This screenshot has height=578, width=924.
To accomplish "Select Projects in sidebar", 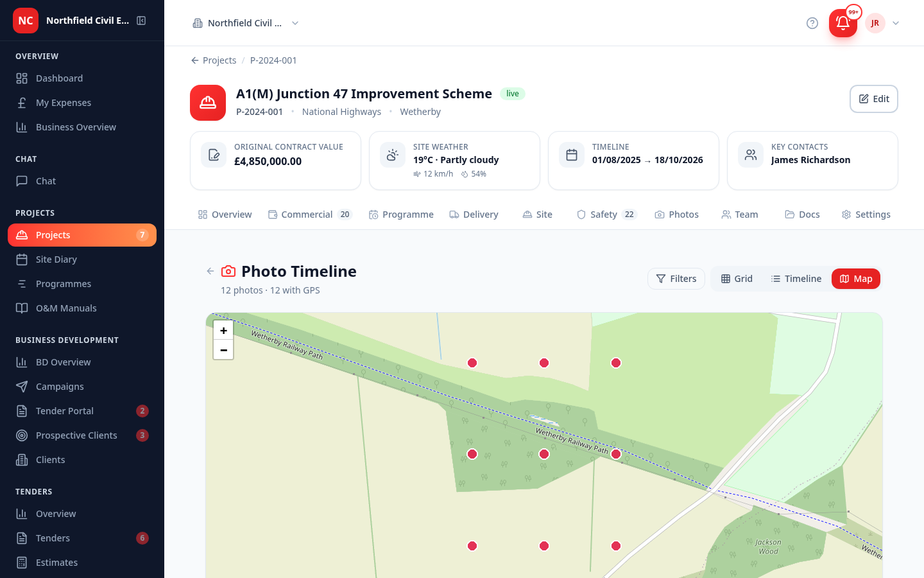I will (82, 235).
